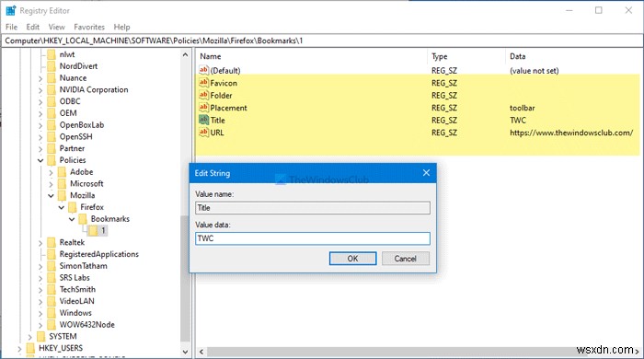Click the TechSmith folder icon

(52, 290)
